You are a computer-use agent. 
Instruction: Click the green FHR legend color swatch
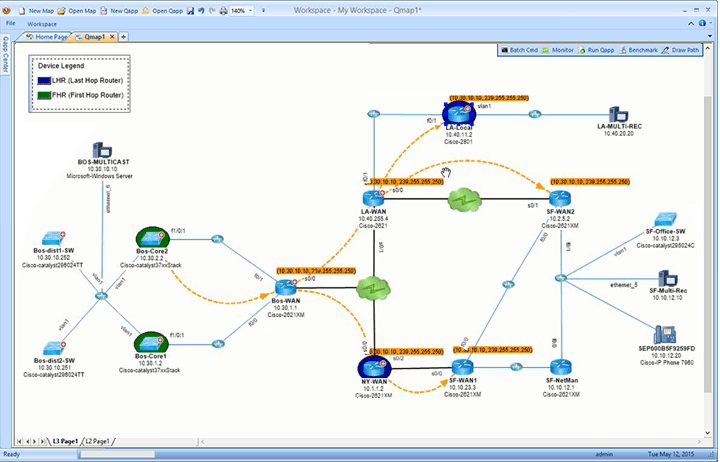44,96
